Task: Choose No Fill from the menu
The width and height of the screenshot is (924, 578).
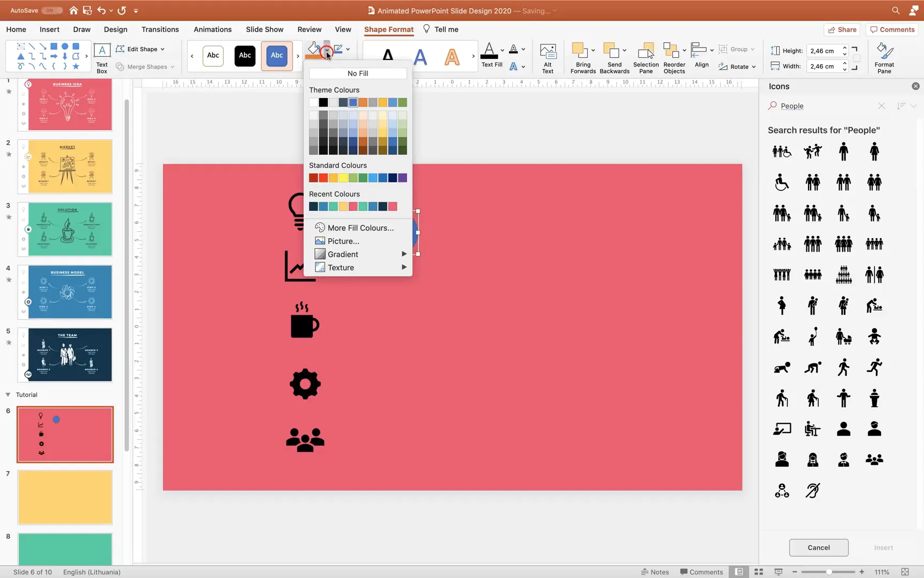Action: [x=357, y=73]
